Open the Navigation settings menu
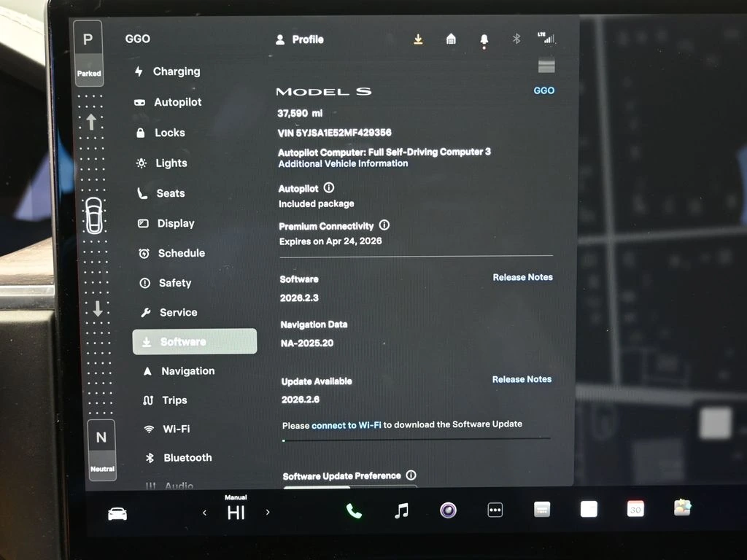Viewport: 747px width, 560px height. click(x=187, y=371)
